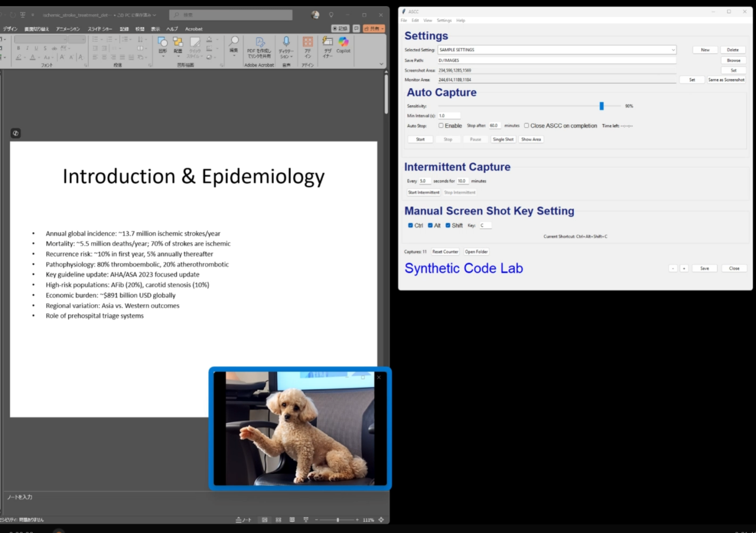Screen dimensions: 756x533
Task: Click the Sensitivity slider handle
Action: pos(601,106)
